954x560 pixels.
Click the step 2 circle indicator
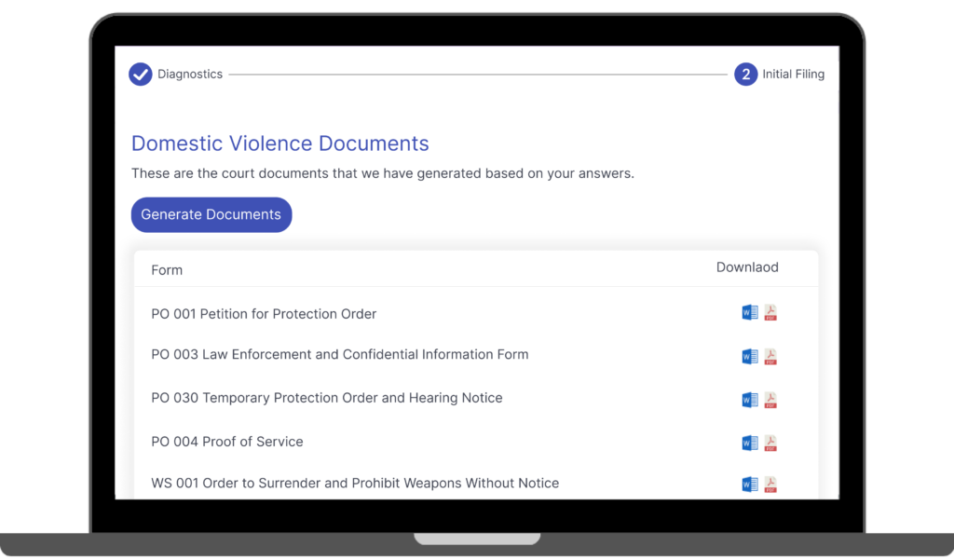[745, 74]
